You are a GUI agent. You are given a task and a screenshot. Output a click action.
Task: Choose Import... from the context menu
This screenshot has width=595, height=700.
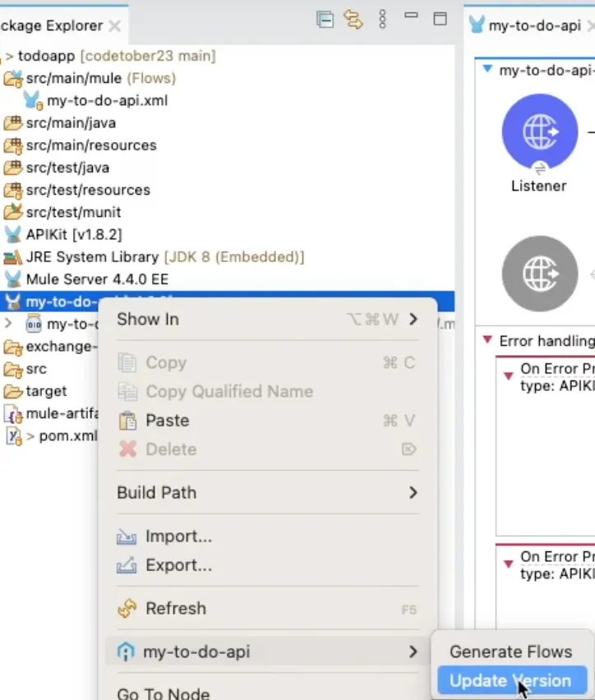tap(267, 537)
